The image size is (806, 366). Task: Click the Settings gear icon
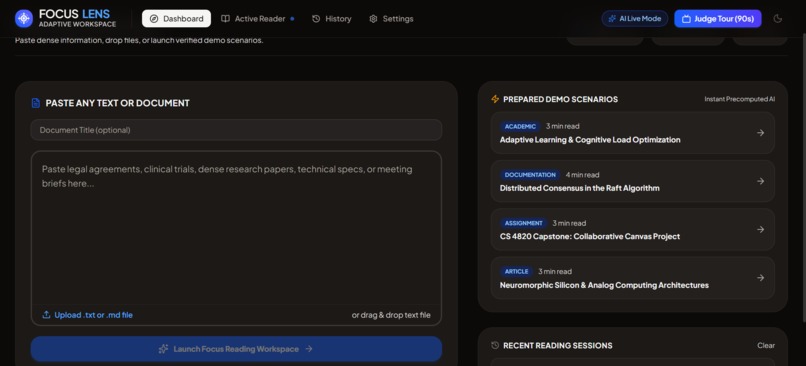(x=373, y=19)
